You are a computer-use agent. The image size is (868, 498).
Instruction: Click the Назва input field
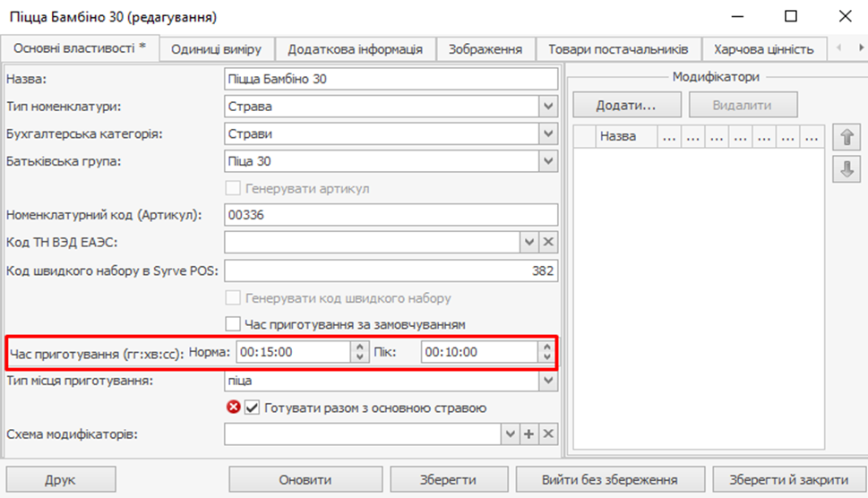click(391, 79)
